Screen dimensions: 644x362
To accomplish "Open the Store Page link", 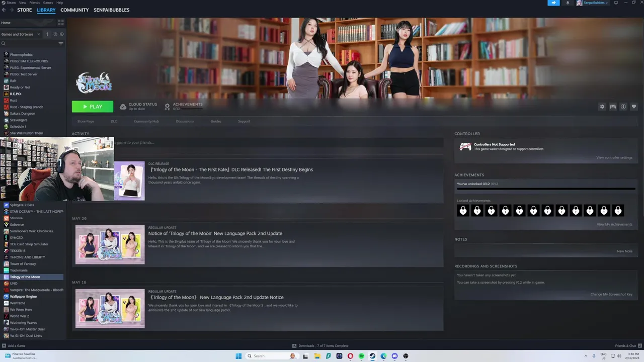I will pyautogui.click(x=86, y=121).
